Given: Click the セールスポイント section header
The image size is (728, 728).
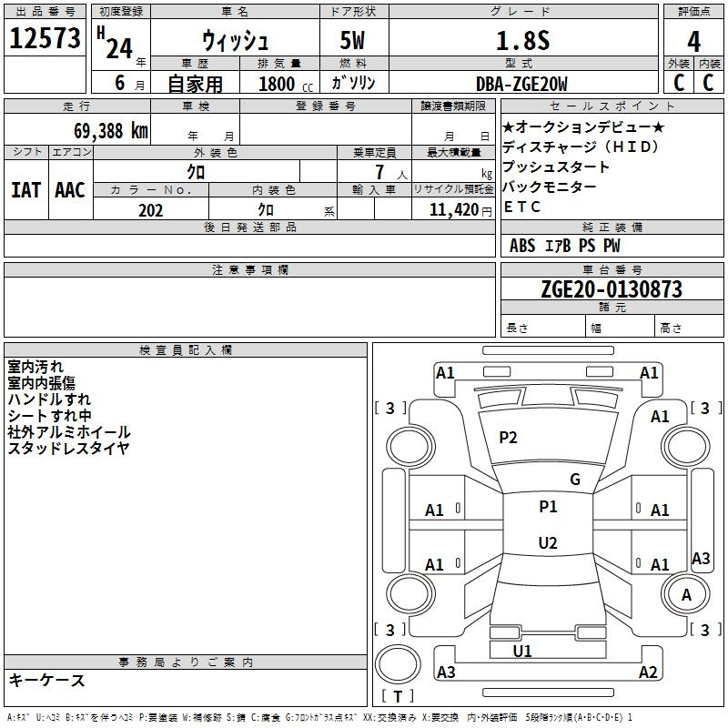Looking at the screenshot, I should (x=612, y=106).
